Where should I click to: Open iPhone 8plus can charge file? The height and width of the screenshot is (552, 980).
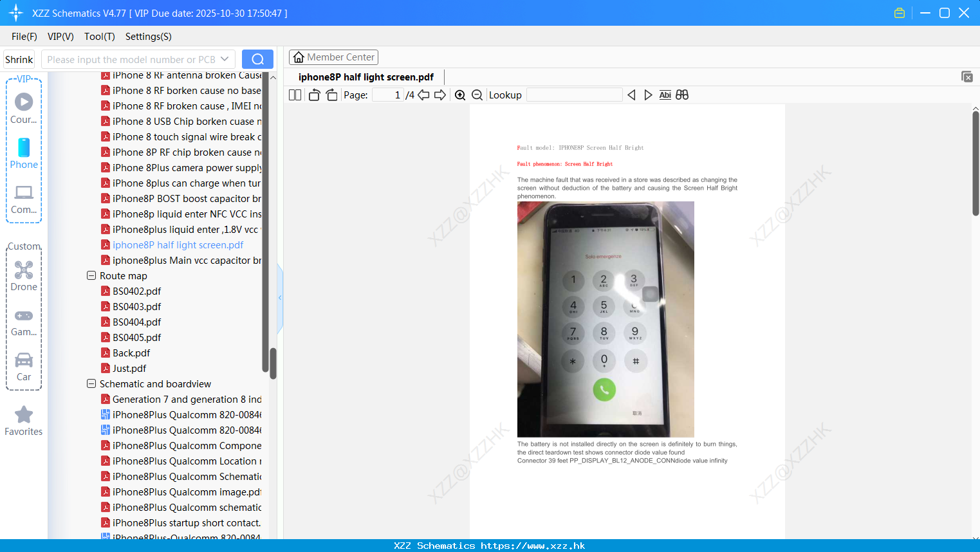181,183
